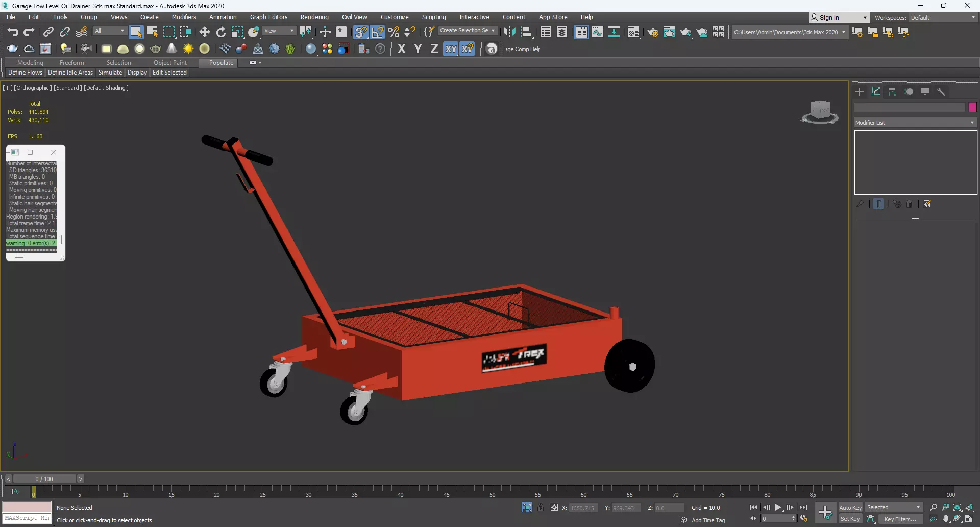
Task: Open the Material Editor icon
Action: tap(633, 32)
